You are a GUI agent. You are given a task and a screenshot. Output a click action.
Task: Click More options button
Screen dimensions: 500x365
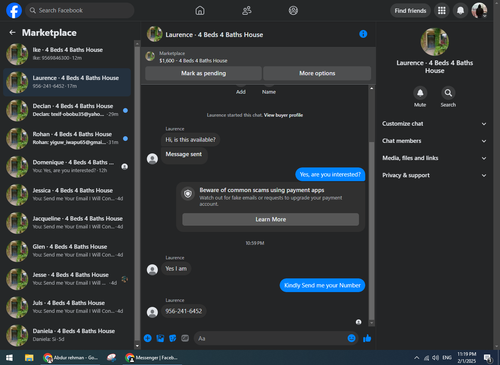[317, 73]
